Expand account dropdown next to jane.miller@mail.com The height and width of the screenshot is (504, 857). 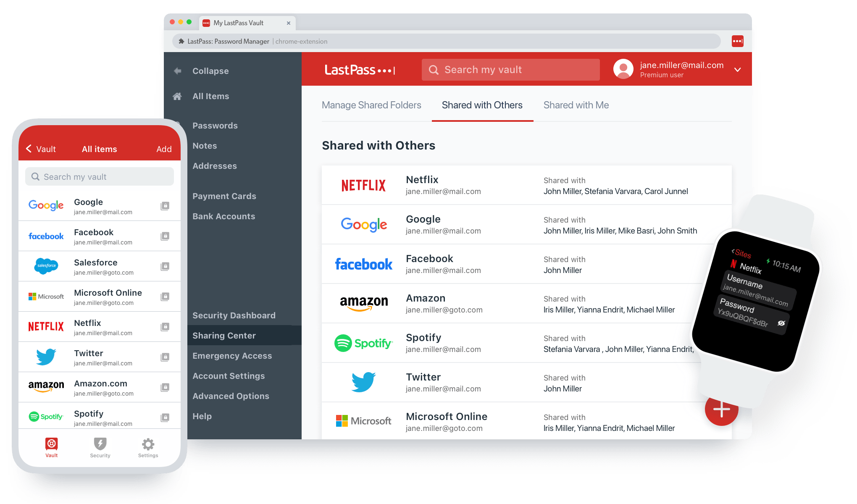[737, 70]
